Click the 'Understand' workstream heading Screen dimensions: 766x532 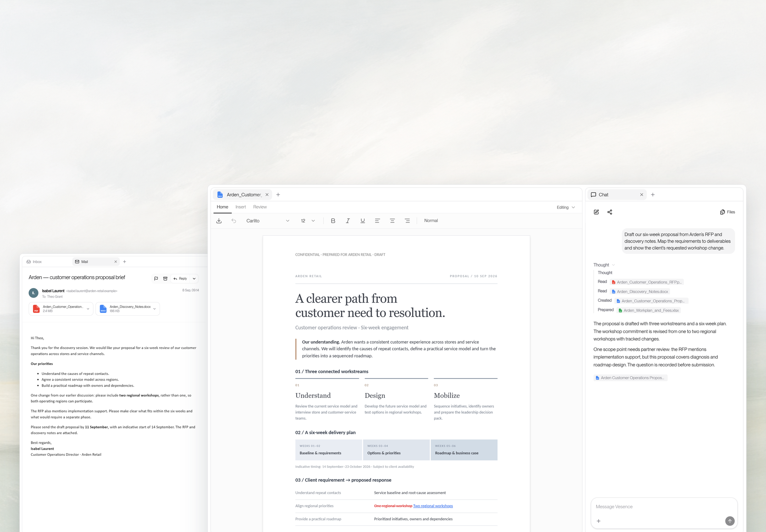pyautogui.click(x=313, y=395)
